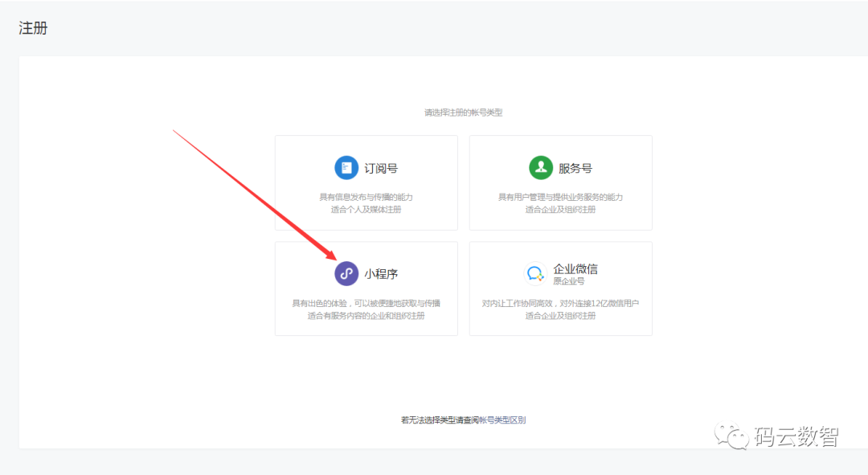Open the 帐号类型区别 link
The image size is (868, 475).
502,420
